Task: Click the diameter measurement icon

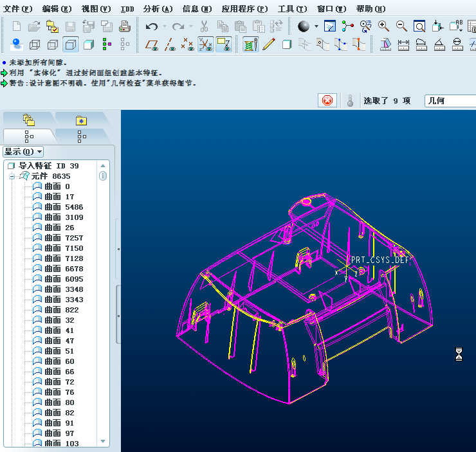Action: pyautogui.click(x=457, y=45)
